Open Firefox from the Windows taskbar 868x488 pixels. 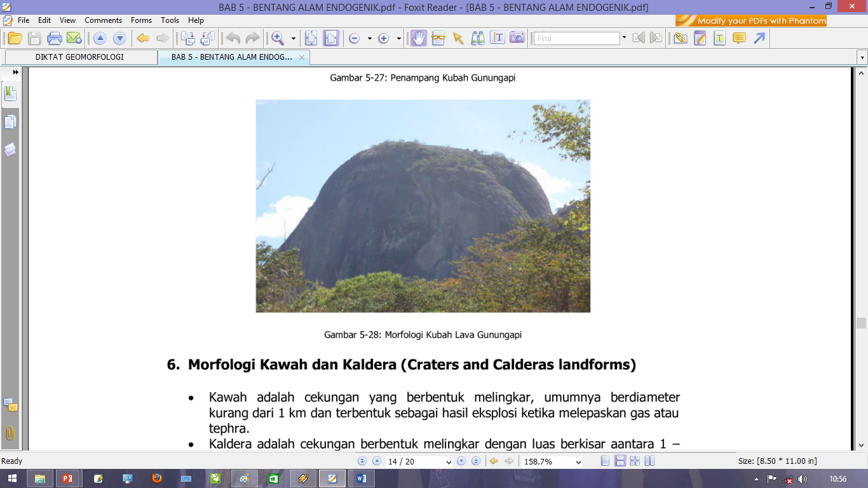click(157, 478)
